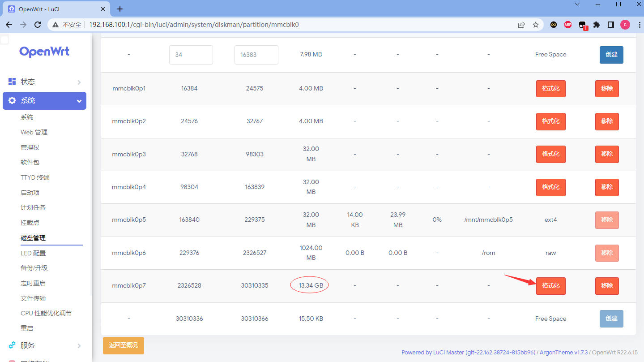Viewport: 644px width, 362px height.
Task: Collapse the 系统 menu chevron
Action: pos(79,101)
